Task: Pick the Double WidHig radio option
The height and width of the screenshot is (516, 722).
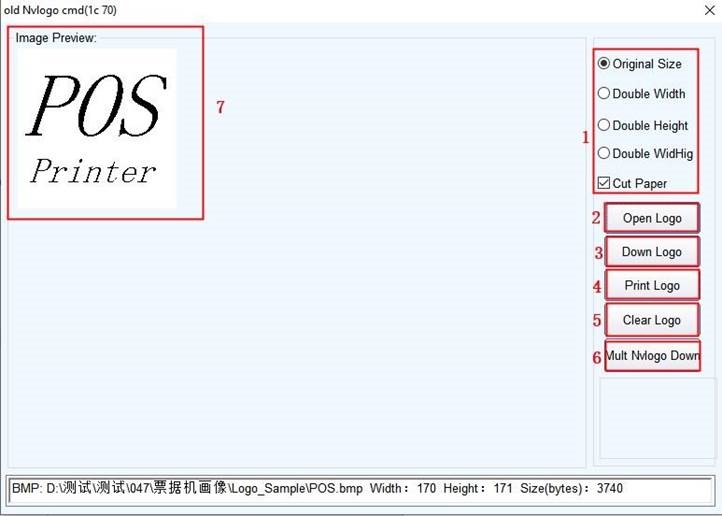Action: (604, 154)
